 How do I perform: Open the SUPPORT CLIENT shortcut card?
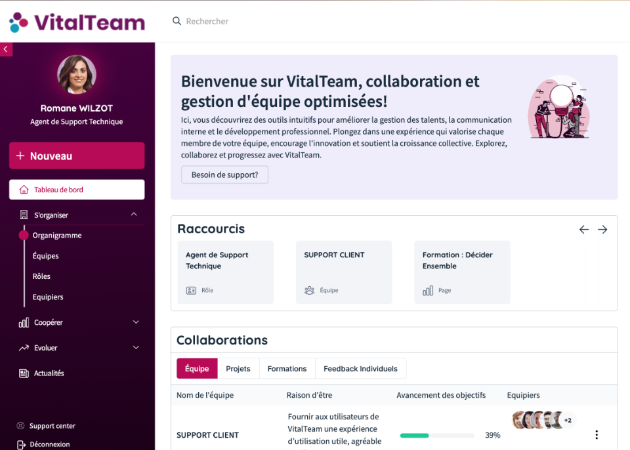tap(344, 272)
